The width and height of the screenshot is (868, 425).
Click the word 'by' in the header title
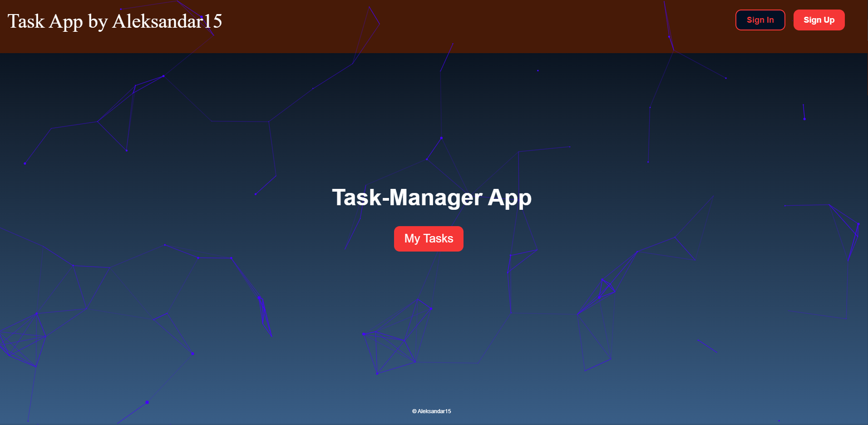tap(97, 22)
